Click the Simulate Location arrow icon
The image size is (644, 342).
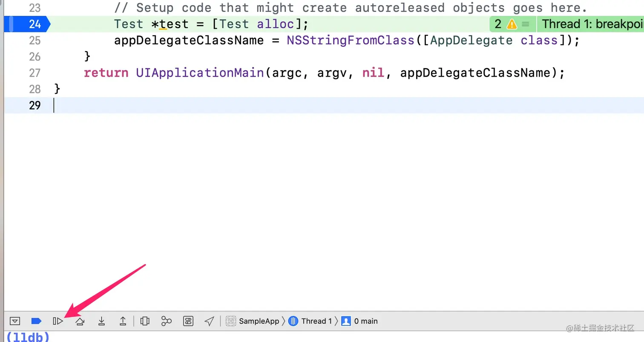[x=209, y=321]
